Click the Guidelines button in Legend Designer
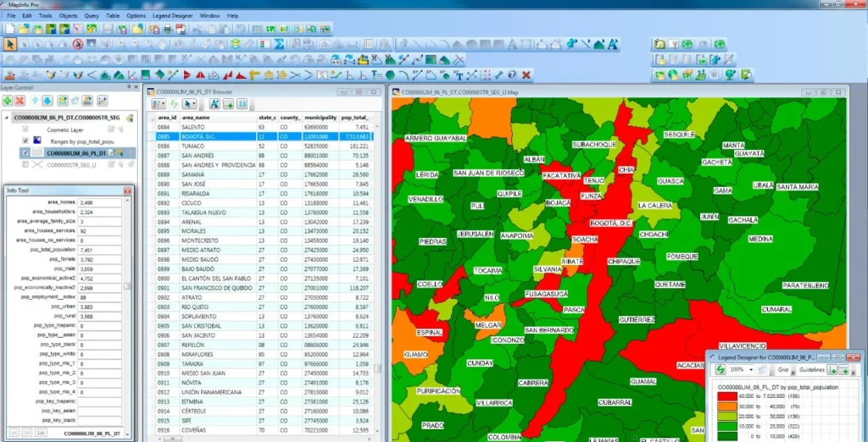The image size is (868, 442). pos(812,369)
